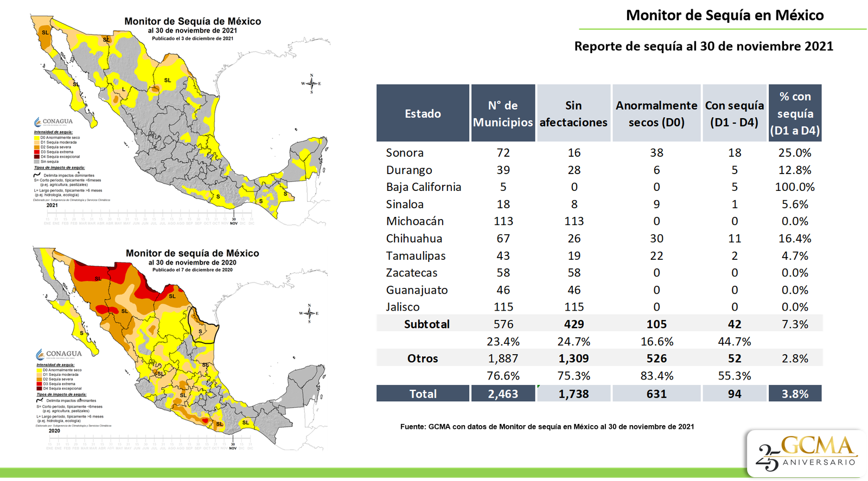Click Sonora's 25.0% drought percentage
The image size is (868, 481).
(795, 153)
